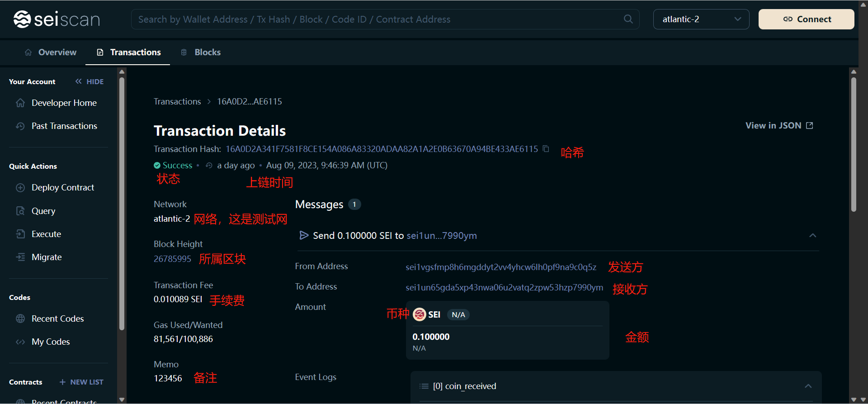Click the My Codes brackets icon
The height and width of the screenshot is (404, 868).
point(20,342)
